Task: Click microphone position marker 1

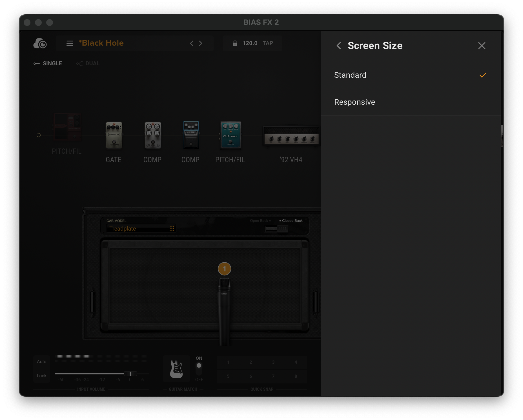Action: tap(225, 269)
